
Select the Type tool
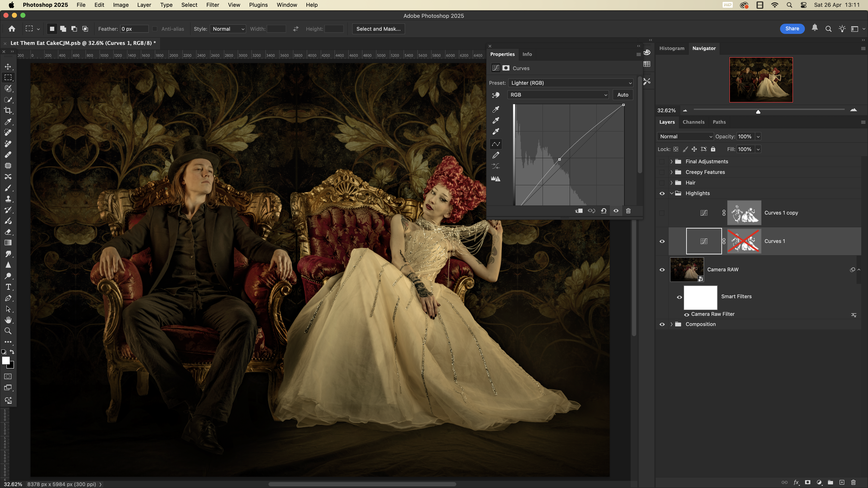[8, 287]
